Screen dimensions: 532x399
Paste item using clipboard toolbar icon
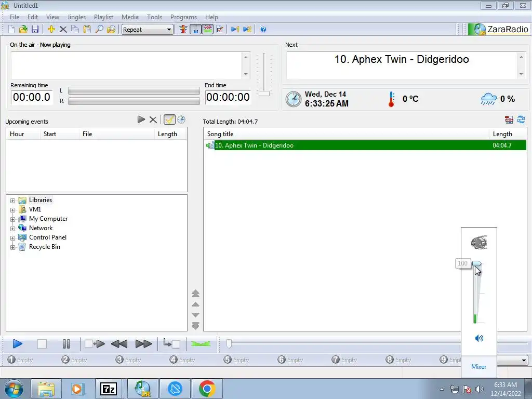click(87, 30)
